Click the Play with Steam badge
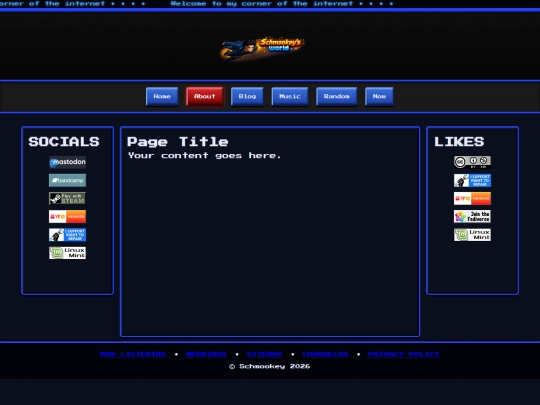This screenshot has width=540, height=405. coord(68,198)
